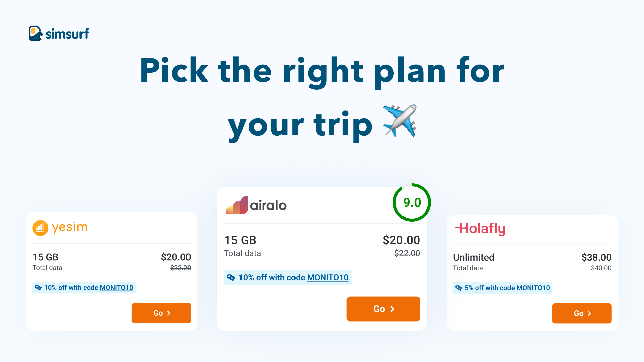Select the airalo $20.00 price

point(401,240)
